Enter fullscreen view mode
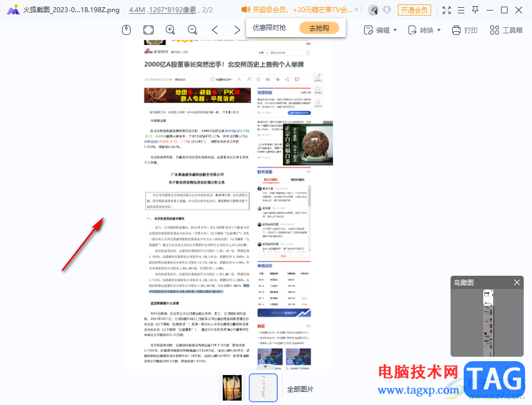Screen dimensions: 532x405 click(447, 10)
